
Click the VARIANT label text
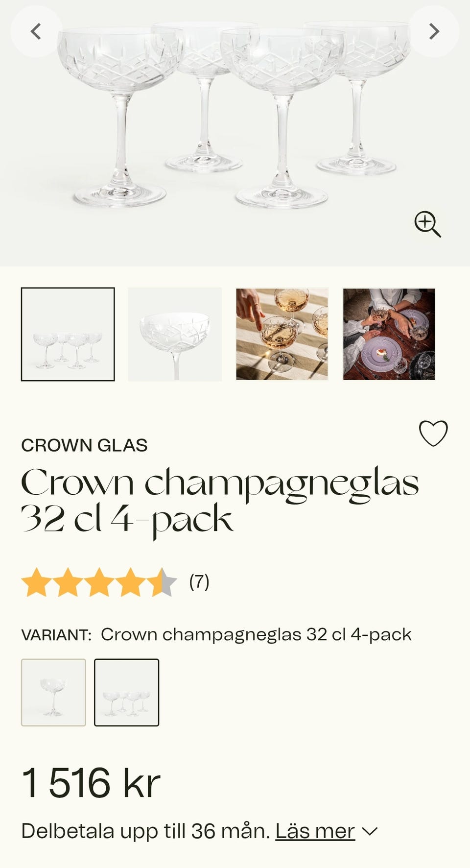56,635
